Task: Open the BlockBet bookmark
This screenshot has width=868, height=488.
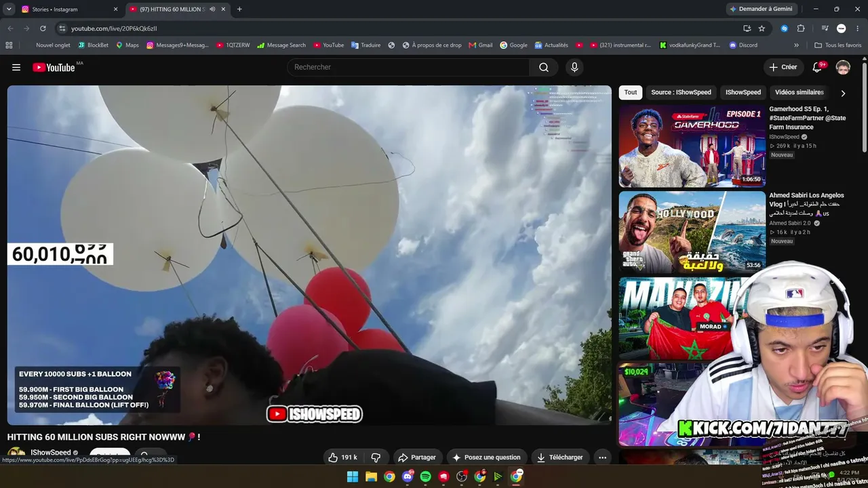Action: tap(93, 45)
